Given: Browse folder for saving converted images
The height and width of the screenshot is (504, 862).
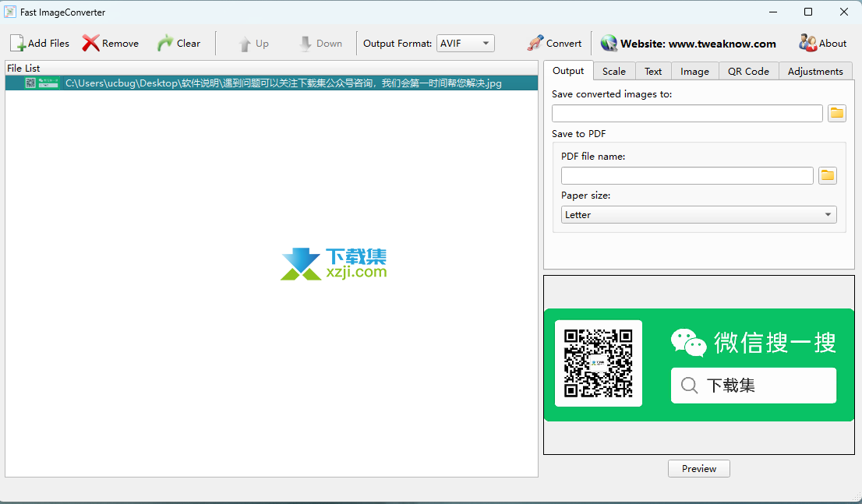Looking at the screenshot, I should (x=837, y=113).
